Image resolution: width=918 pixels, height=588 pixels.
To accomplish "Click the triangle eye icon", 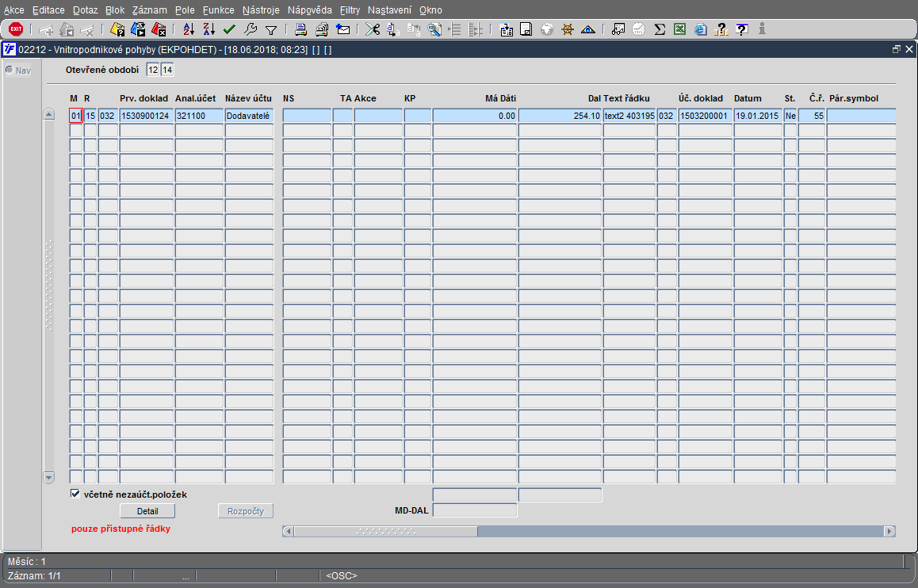I will click(587, 29).
